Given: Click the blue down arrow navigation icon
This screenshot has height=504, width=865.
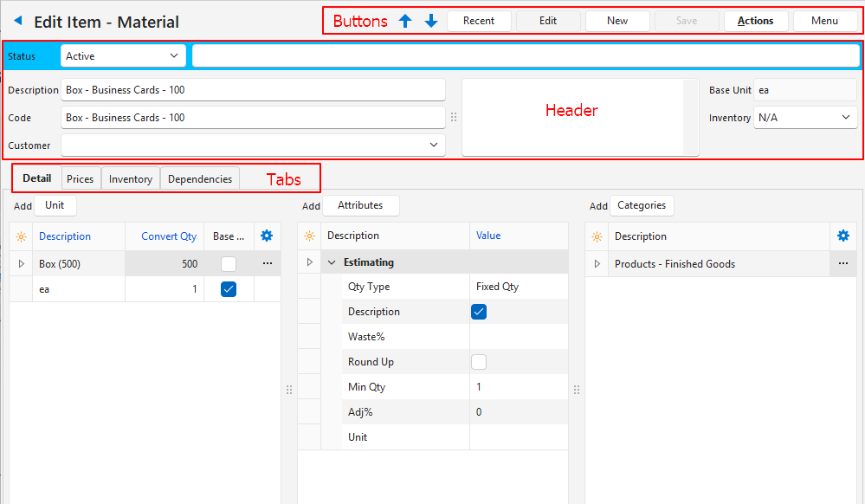Looking at the screenshot, I should click(x=431, y=21).
